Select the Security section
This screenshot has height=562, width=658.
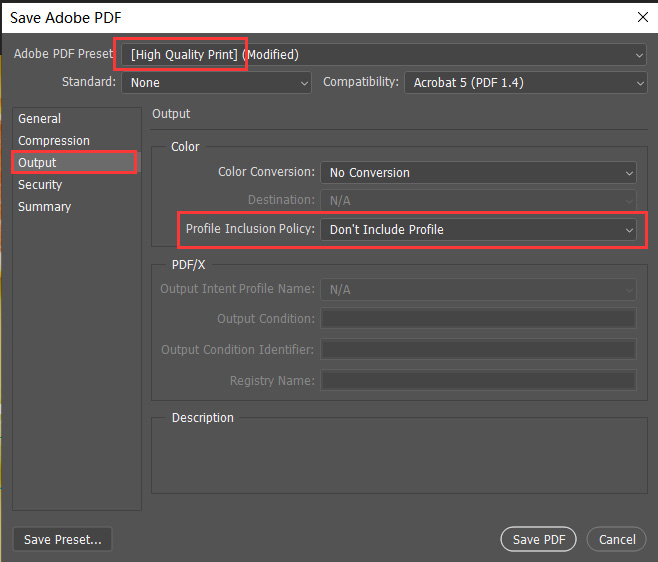coord(75,185)
